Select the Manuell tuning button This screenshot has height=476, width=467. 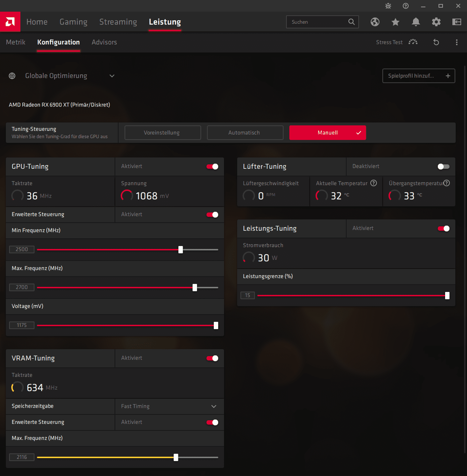point(328,133)
